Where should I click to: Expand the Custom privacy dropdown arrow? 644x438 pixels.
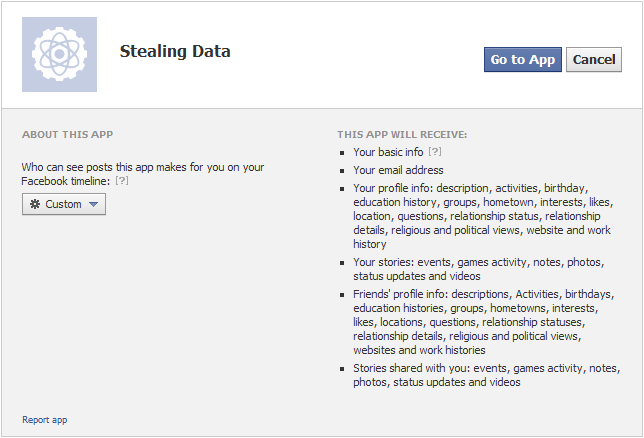pos(94,204)
